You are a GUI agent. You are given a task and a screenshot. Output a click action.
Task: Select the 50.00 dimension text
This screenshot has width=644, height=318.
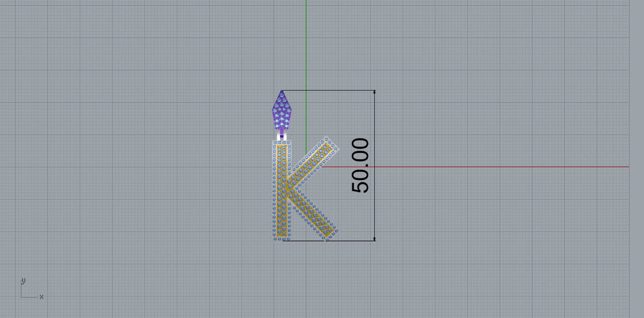pyautogui.click(x=360, y=166)
